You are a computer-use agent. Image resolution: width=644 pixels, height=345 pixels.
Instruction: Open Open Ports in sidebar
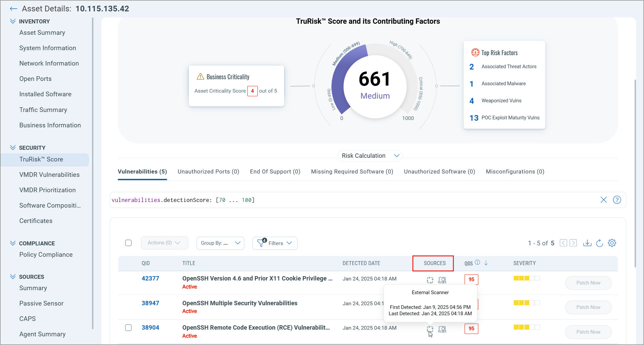pos(35,79)
